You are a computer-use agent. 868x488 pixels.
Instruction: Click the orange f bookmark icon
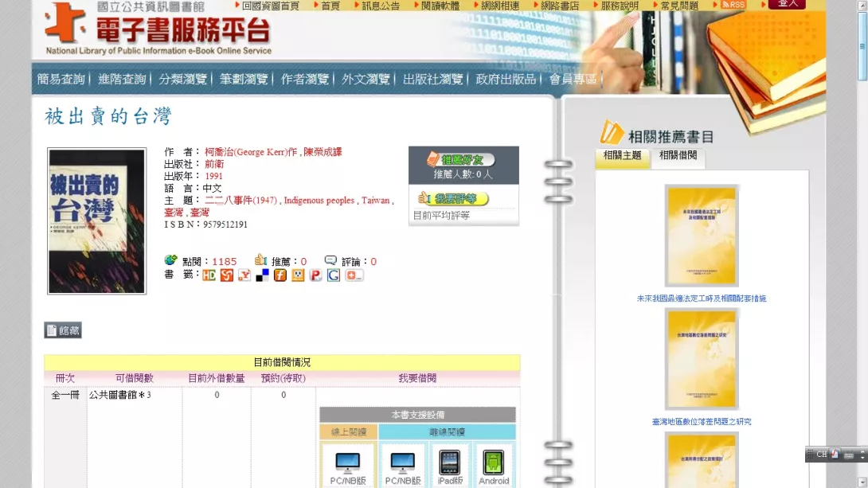(x=280, y=275)
